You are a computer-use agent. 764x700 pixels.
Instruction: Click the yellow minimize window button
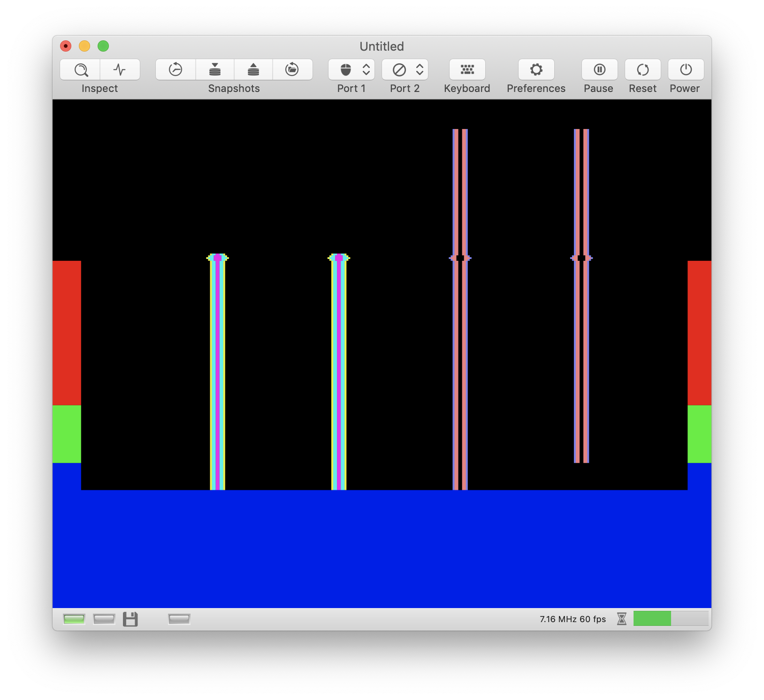coord(84,46)
